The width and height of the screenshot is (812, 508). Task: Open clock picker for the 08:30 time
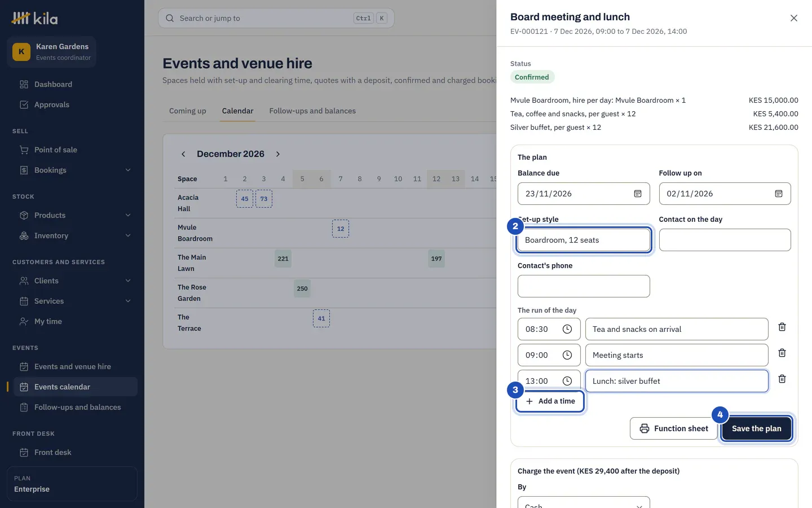[567, 329]
